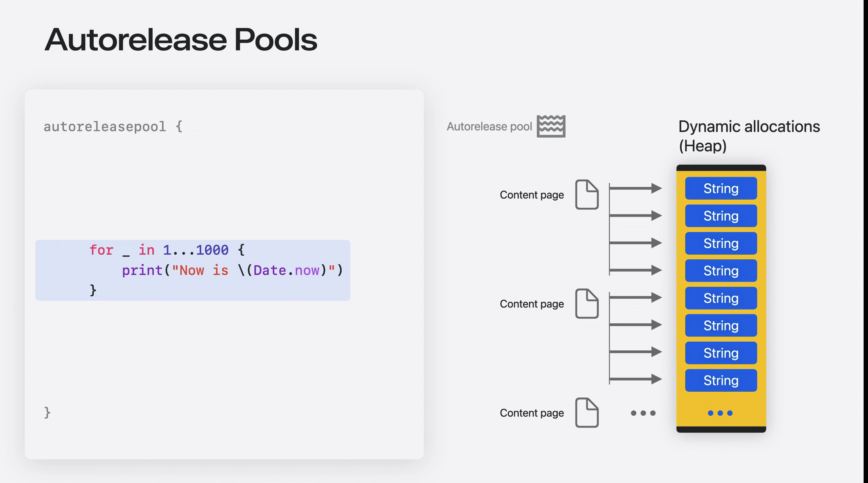Click the last arrow pointing to String
Screen dimensions: 868x483
click(x=635, y=379)
